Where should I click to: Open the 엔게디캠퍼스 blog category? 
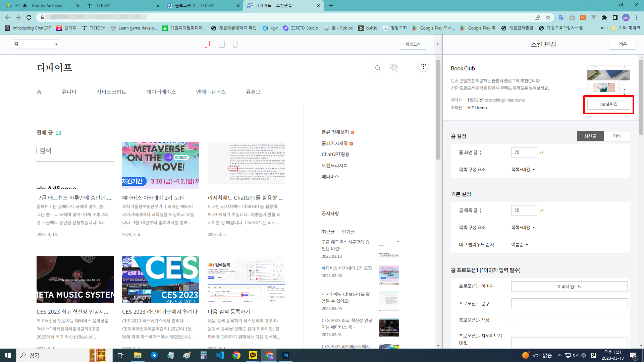(211, 92)
